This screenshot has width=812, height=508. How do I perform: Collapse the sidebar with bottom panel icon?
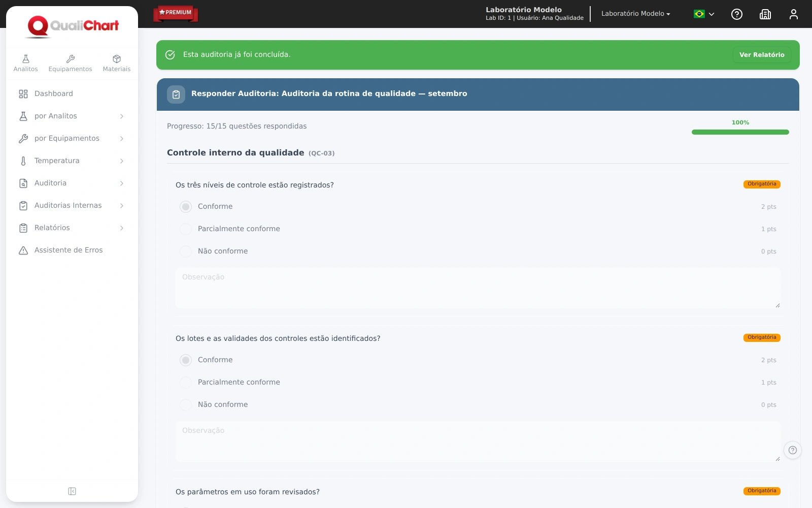72,491
